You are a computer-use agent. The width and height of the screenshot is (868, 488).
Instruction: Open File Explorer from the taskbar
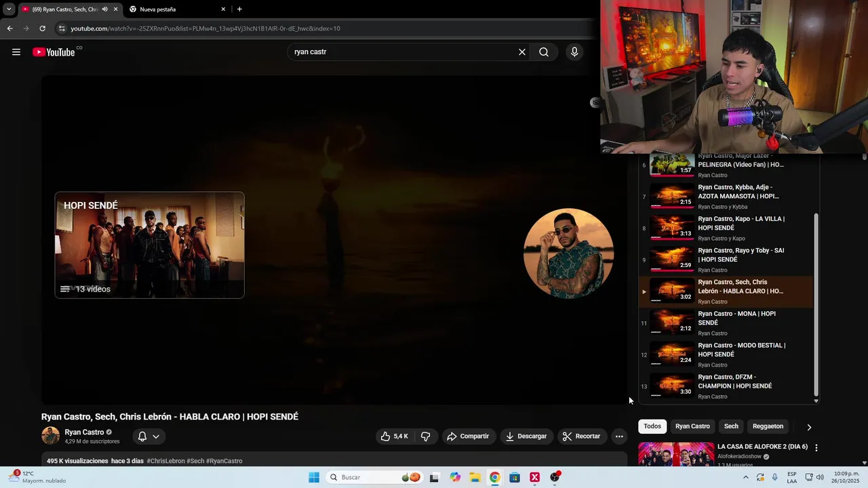tap(475, 477)
